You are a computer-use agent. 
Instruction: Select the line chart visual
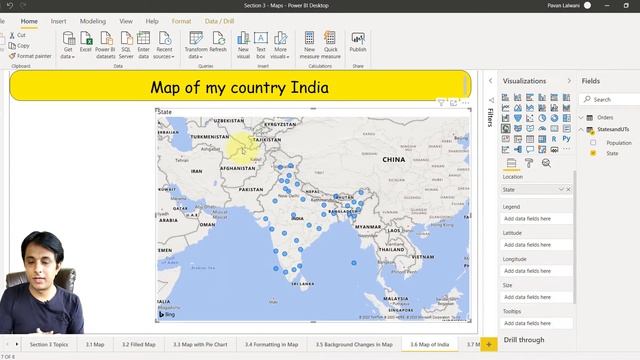tap(505, 108)
